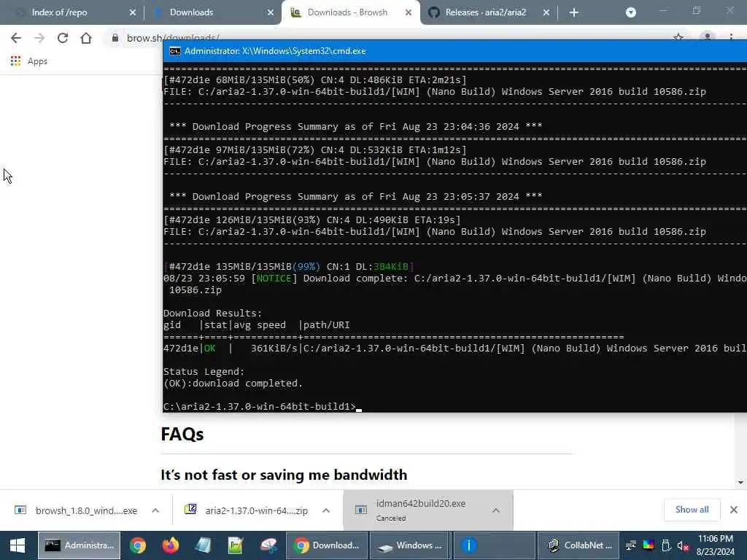Click the USB safely remove tray icon
The height and width of the screenshot is (560, 747).
click(x=667, y=545)
